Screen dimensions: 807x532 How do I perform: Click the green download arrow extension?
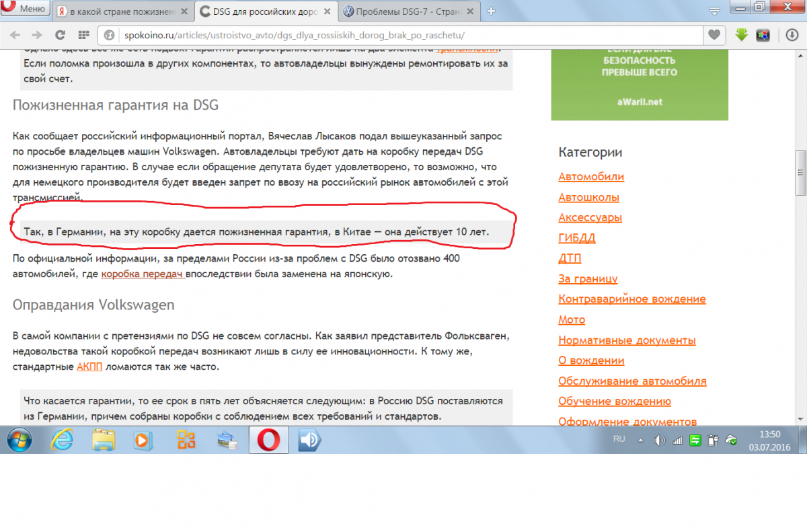(x=742, y=35)
